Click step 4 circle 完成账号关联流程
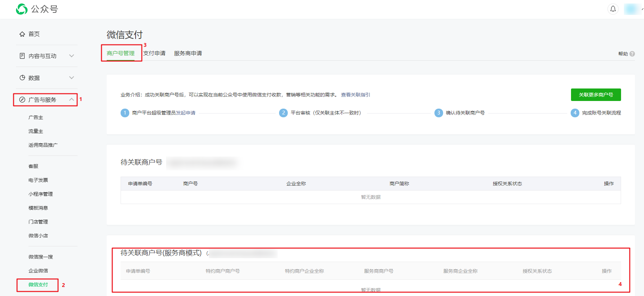Viewport: 644px width, 296px height. coord(575,113)
